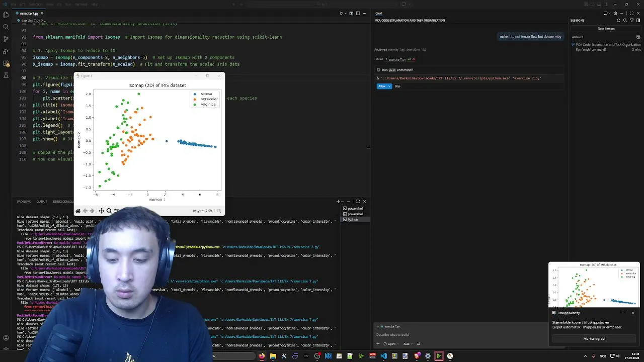The image size is (644, 362).
Task: Open the Testing flask view
Action: (x=6, y=75)
